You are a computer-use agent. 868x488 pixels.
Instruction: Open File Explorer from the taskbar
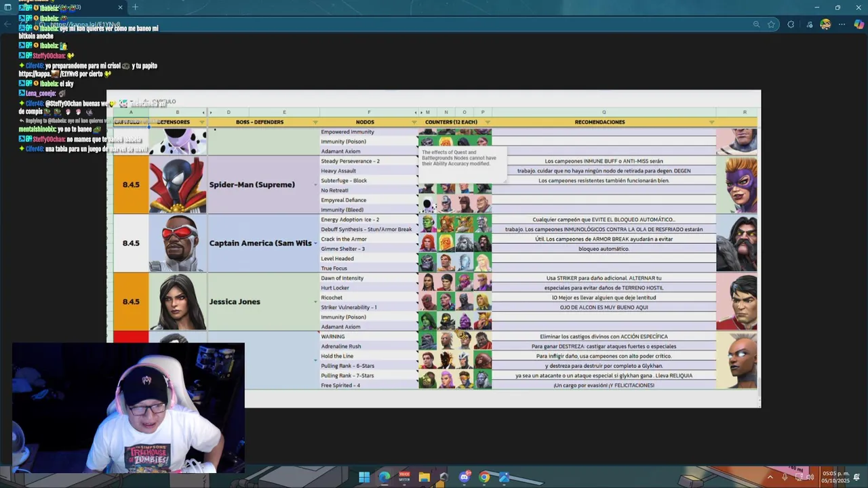pos(425,477)
